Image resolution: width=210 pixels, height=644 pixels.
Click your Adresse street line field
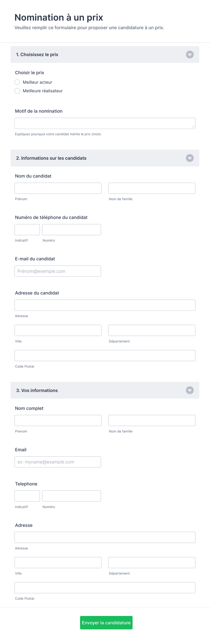tap(105, 537)
